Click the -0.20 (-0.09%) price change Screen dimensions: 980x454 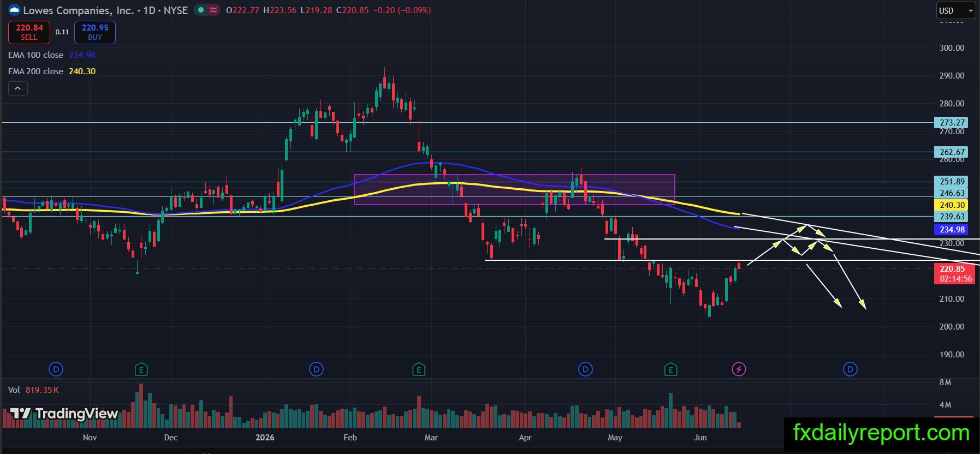(x=402, y=10)
